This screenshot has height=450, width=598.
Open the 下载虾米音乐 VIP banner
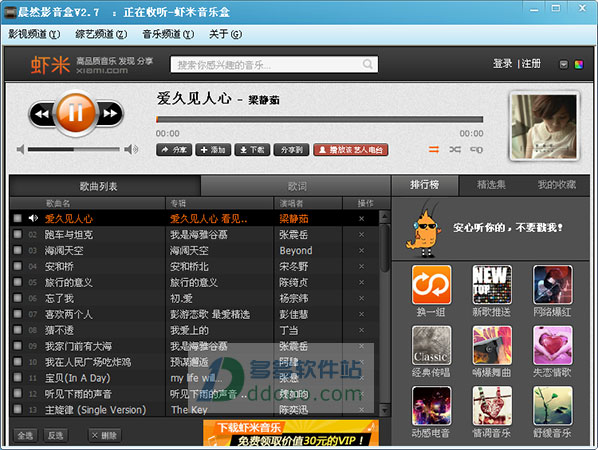point(291,433)
